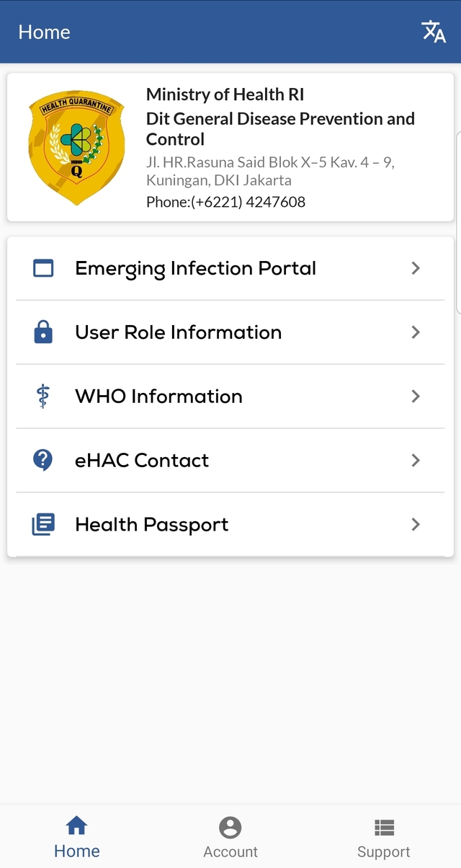Tap the Home house icon in bottom bar
Screen dimensions: 461x868
pyautogui.click(x=76, y=825)
